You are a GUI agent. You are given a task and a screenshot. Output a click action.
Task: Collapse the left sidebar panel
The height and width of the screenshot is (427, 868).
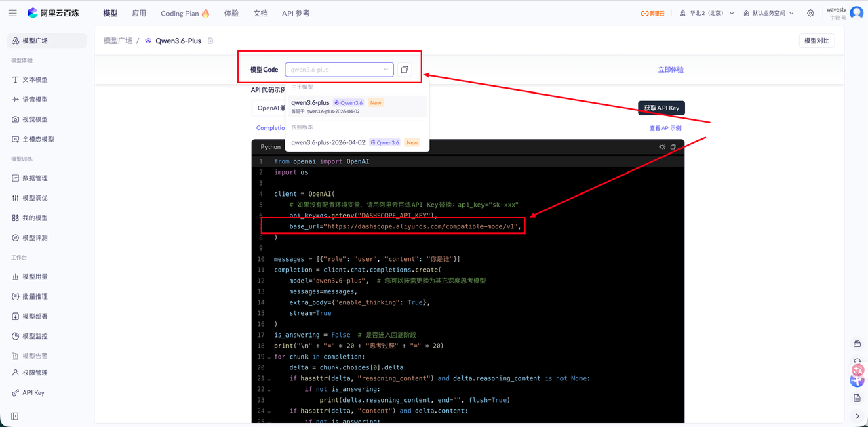[x=14, y=416]
